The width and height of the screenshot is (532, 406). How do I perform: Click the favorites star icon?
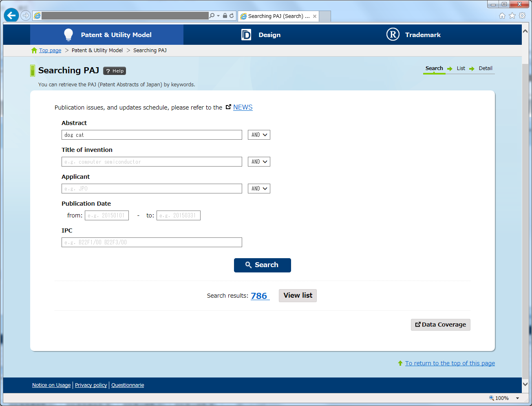click(x=512, y=15)
